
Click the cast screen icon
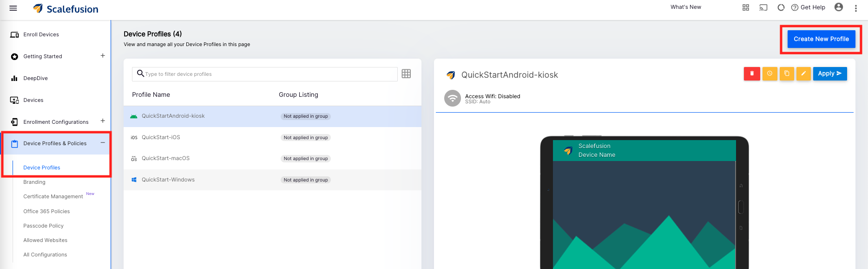coord(763,7)
